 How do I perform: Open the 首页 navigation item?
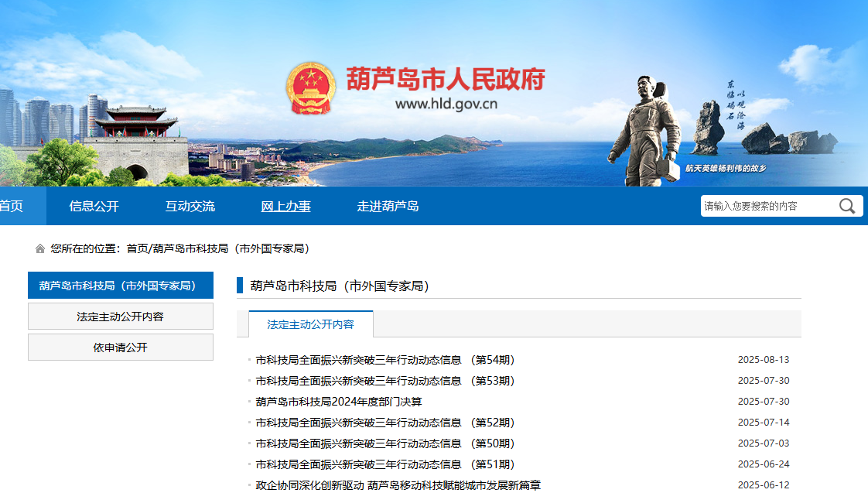[x=12, y=206]
